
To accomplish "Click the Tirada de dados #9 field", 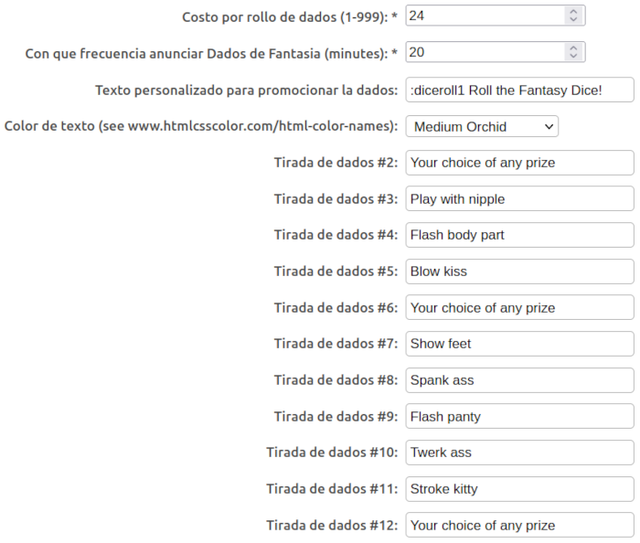I will pyautogui.click(x=519, y=416).
